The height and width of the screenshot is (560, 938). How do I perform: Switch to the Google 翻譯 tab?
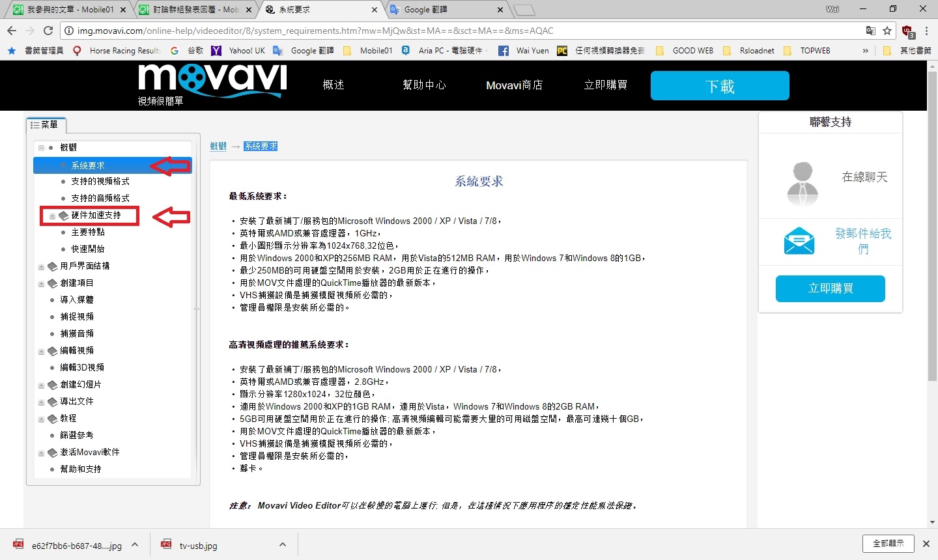coord(446,9)
